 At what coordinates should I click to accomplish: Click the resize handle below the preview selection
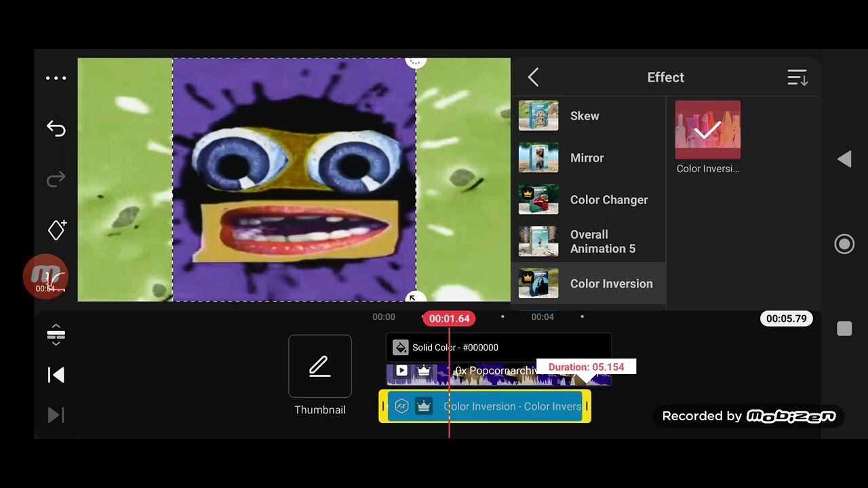(x=415, y=298)
